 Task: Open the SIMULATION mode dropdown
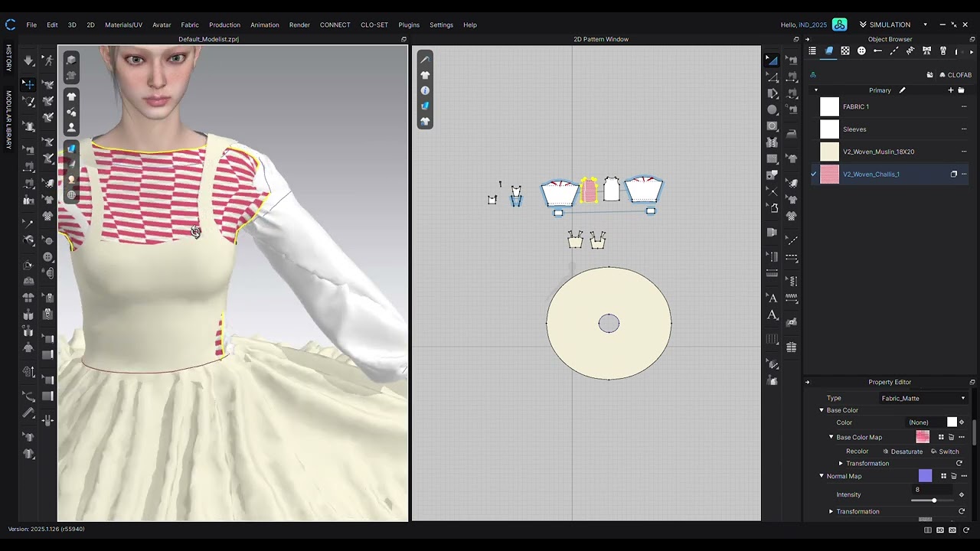pos(925,24)
